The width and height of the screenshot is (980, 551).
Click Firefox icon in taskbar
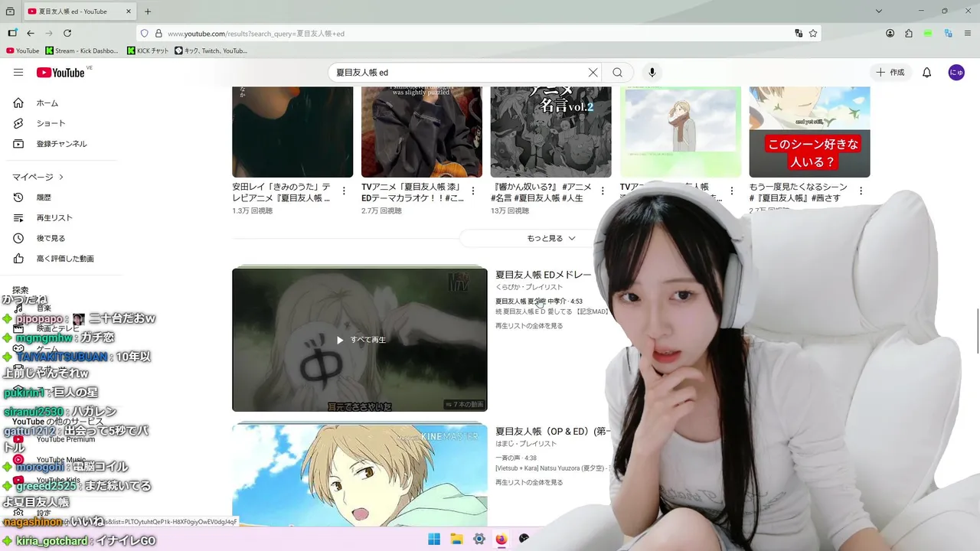[x=501, y=539]
